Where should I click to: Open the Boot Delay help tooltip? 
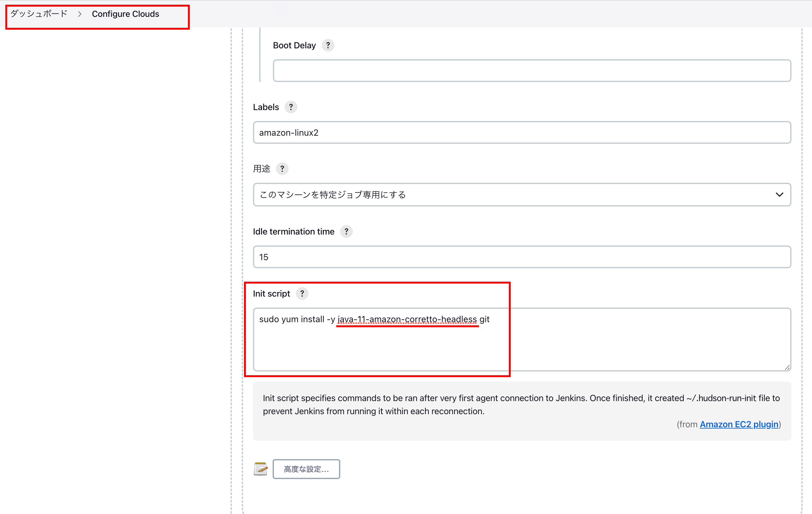(x=328, y=45)
